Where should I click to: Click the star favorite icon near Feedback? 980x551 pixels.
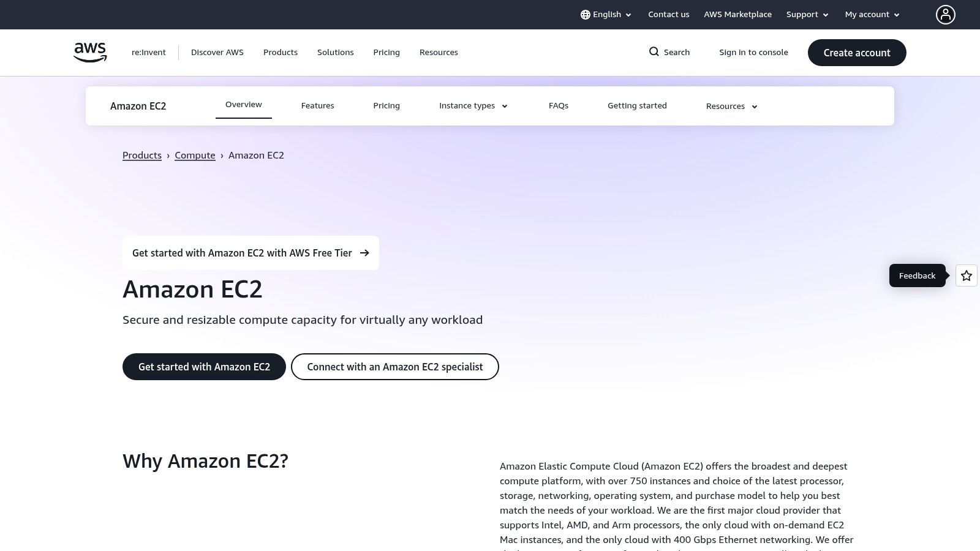(966, 275)
